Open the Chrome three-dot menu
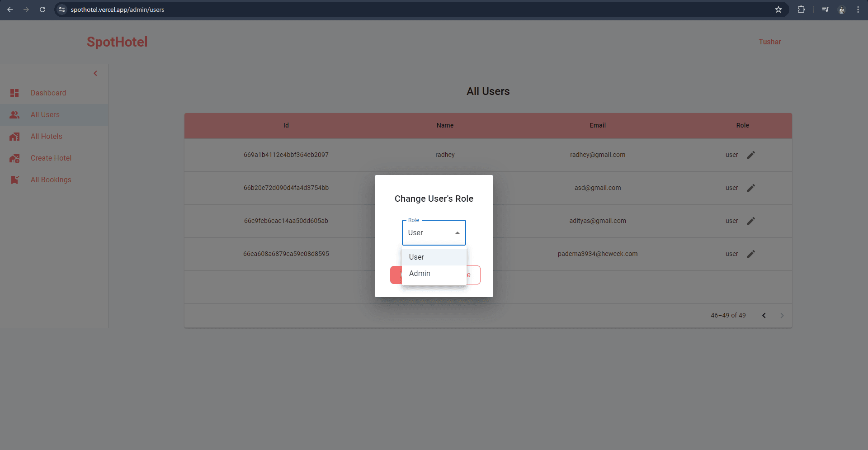The width and height of the screenshot is (868, 450). tap(859, 9)
